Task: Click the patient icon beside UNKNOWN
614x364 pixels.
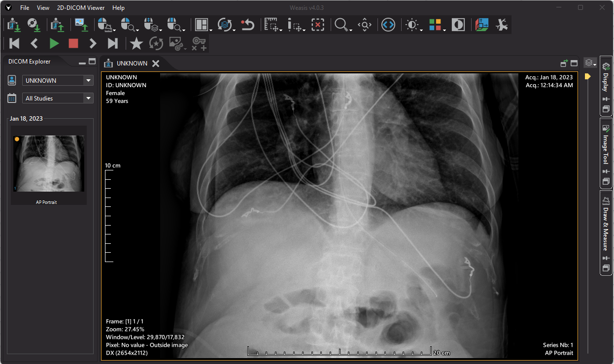Action: tap(12, 80)
